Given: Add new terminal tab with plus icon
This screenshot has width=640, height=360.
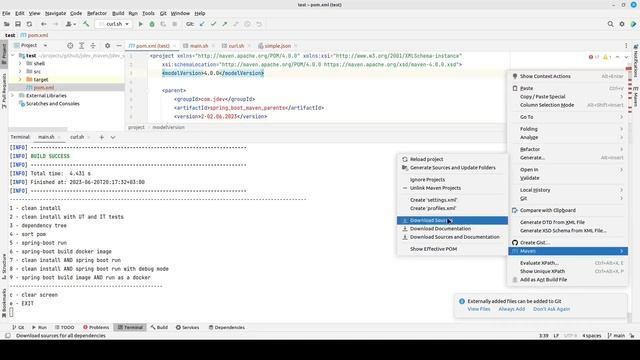Looking at the screenshot, I should click(102, 137).
